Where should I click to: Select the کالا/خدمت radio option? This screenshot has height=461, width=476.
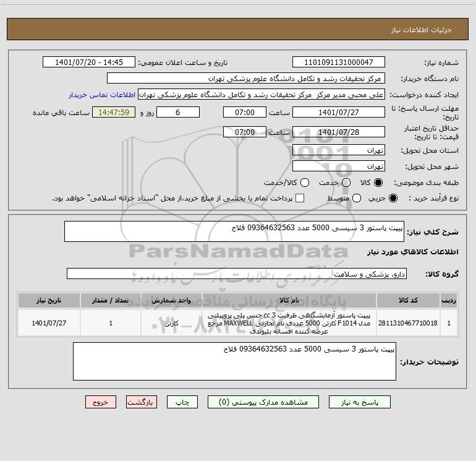(x=305, y=183)
